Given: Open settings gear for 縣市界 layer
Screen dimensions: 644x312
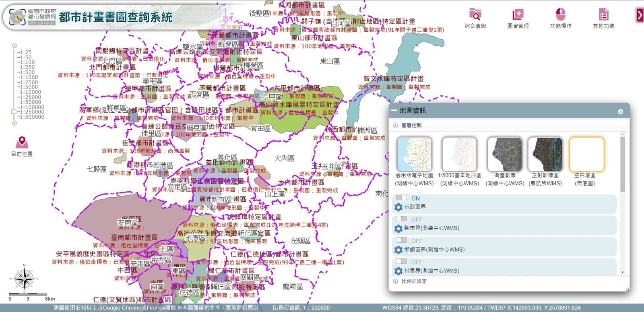Looking at the screenshot, I should 398,228.
